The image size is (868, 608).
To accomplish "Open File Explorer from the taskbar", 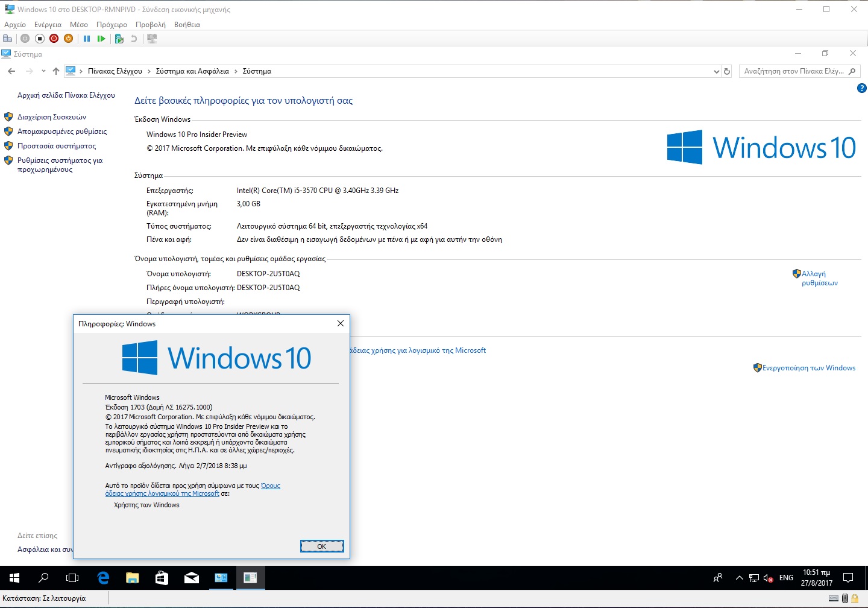I will coord(133,578).
